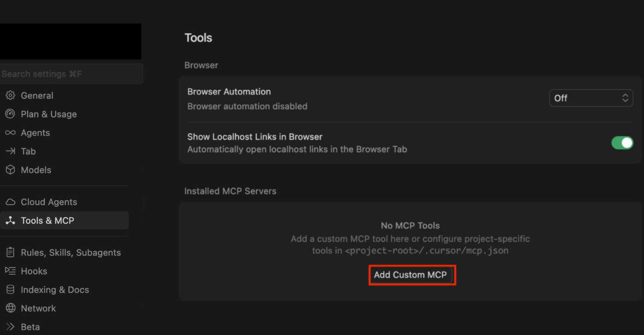The height and width of the screenshot is (335, 644).
Task: Click the Rules, Skills, Subagents clipboard icon
Action: [x=10, y=253]
